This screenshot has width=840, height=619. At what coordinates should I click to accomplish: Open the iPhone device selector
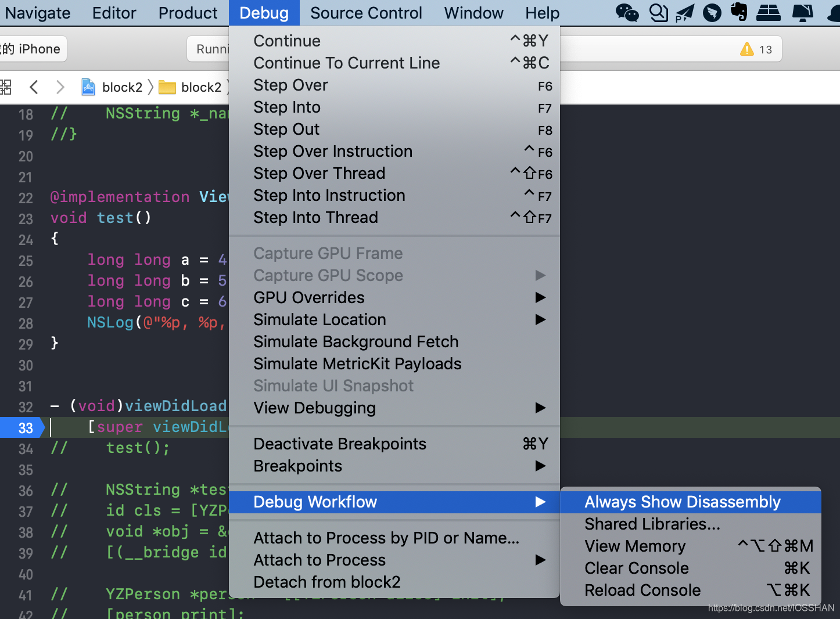tap(33, 49)
